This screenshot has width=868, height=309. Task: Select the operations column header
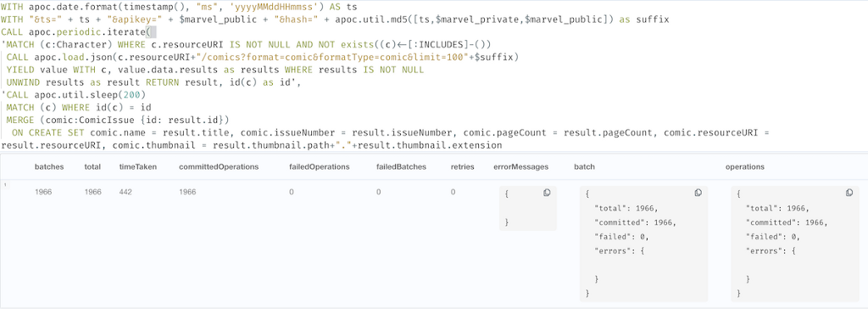point(744,166)
